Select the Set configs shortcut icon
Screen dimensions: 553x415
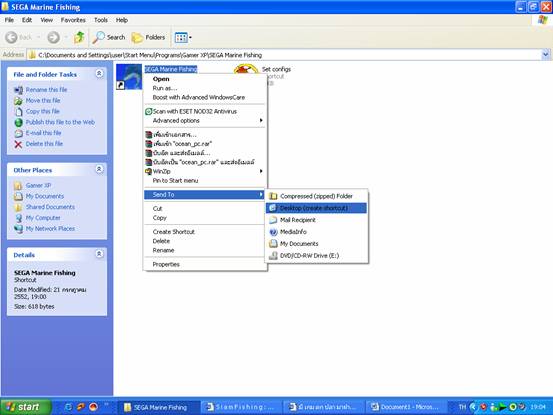pyautogui.click(x=246, y=68)
